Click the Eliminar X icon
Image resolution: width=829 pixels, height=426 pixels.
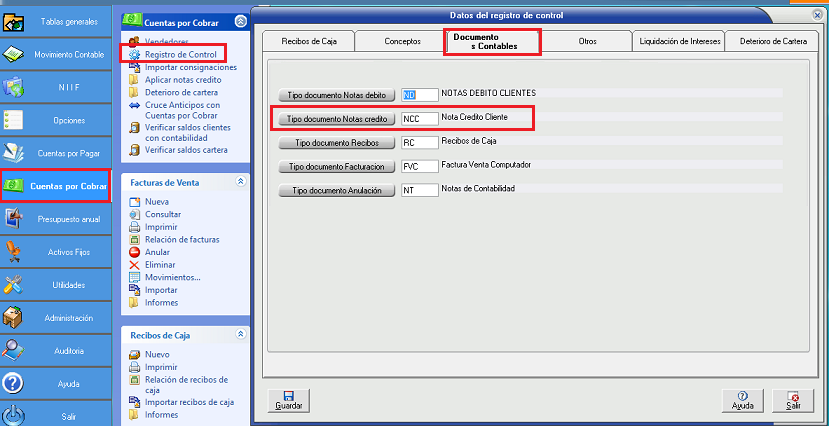point(135,265)
